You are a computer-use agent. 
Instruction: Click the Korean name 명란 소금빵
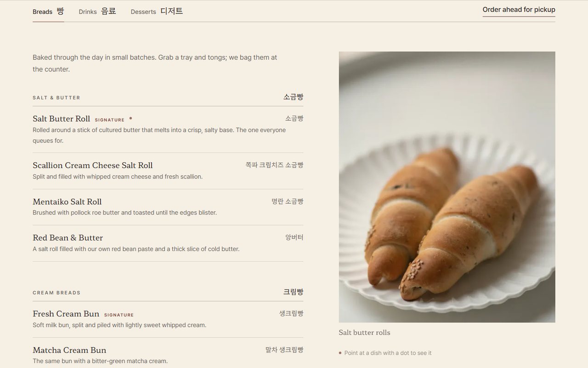(287, 201)
